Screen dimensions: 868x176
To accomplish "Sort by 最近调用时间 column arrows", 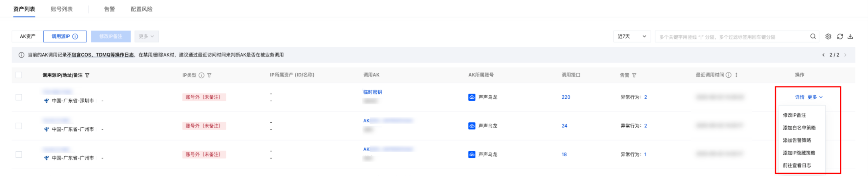I will [736, 75].
